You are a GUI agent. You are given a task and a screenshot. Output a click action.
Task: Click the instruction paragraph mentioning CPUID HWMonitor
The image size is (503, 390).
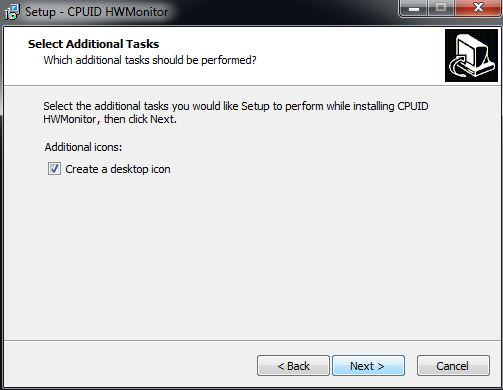point(236,112)
